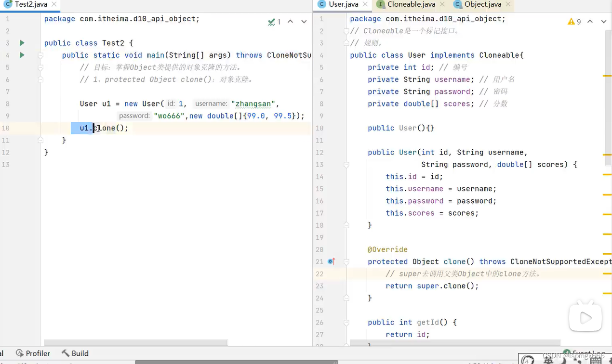
Task: Click the Build hammer icon
Action: (66, 353)
